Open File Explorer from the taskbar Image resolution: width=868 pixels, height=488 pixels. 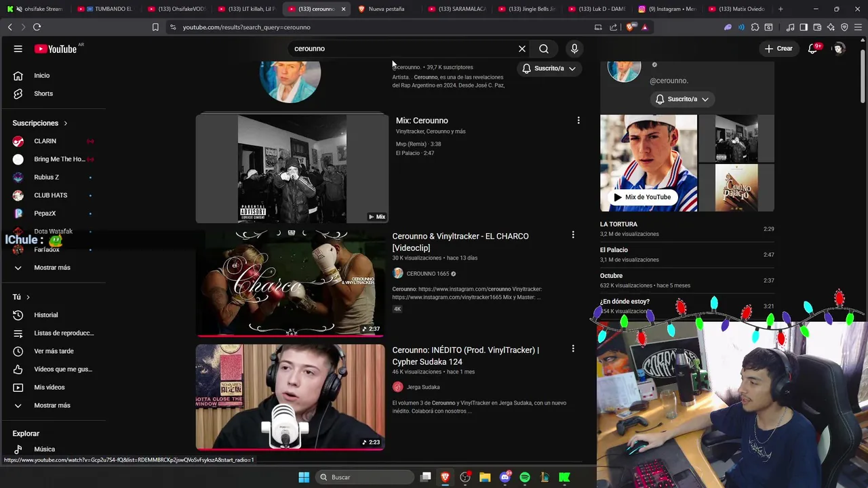pos(485,477)
